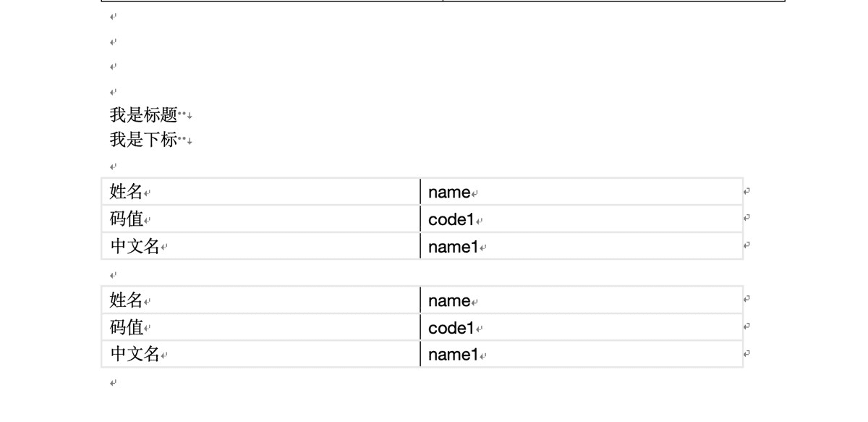Click the 姓名 cell in the second table
Viewport: 868px width, 422px height.
[x=127, y=300]
